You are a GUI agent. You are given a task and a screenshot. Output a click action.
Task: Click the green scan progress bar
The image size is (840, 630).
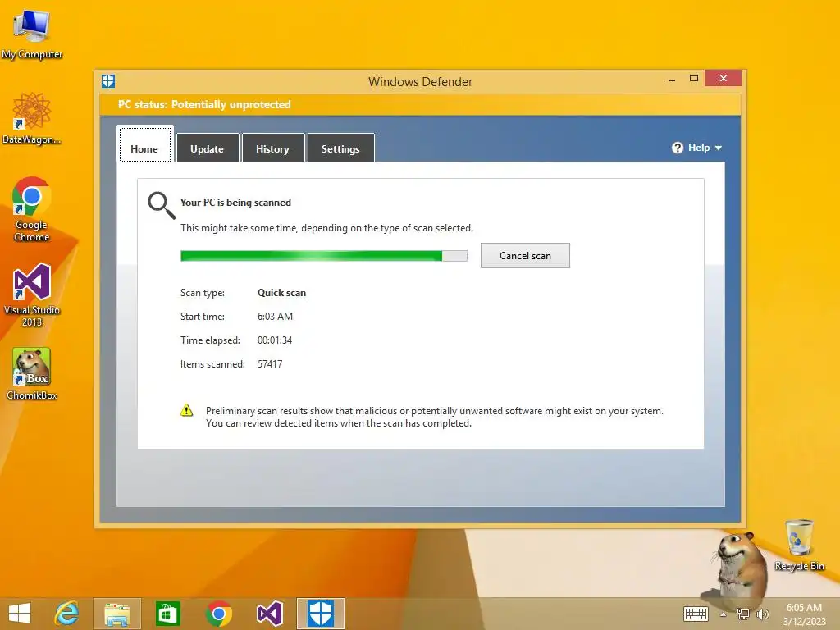(323, 256)
